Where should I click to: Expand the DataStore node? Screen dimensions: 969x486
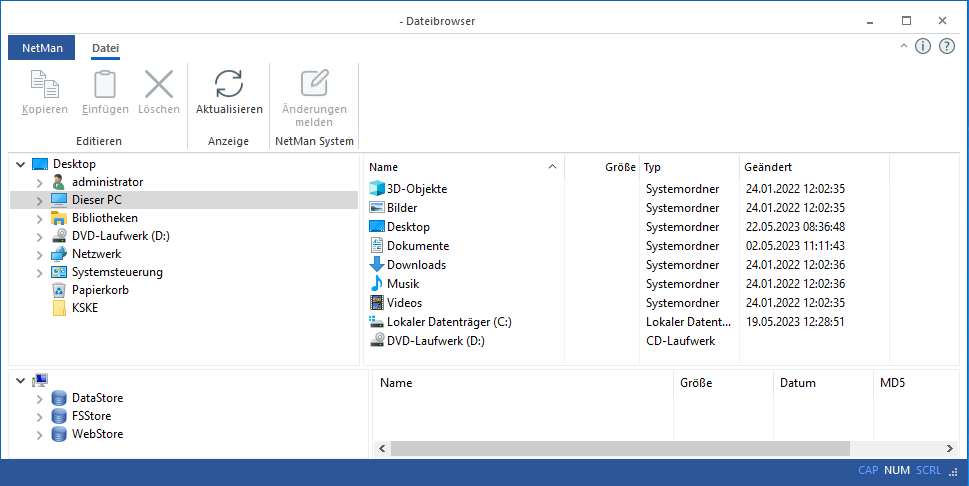pos(40,399)
